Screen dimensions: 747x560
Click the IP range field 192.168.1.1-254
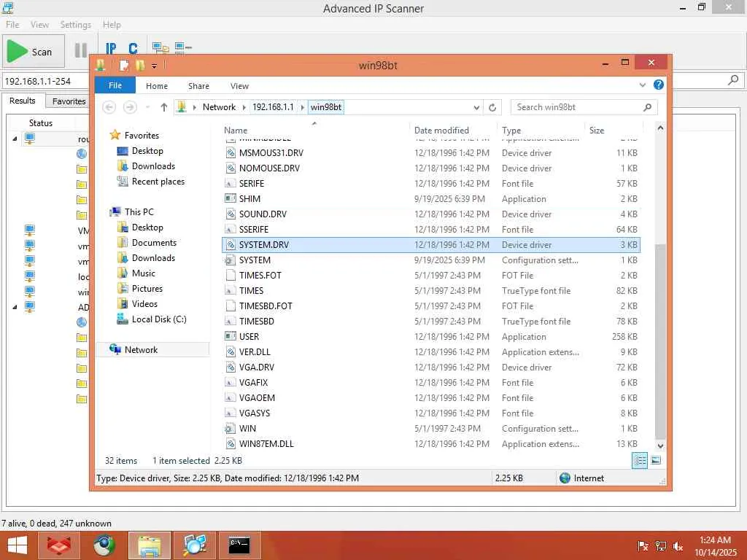[46, 82]
